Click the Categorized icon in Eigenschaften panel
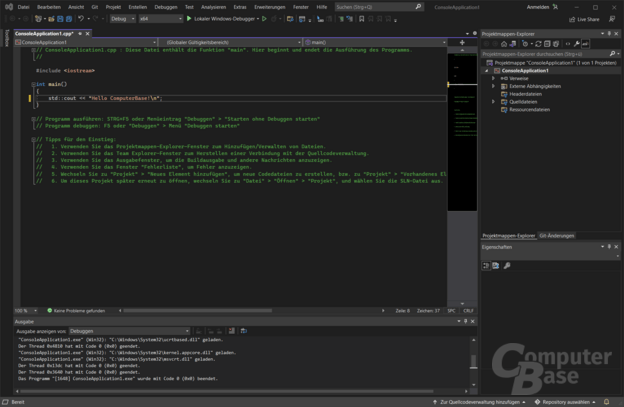 point(486,265)
